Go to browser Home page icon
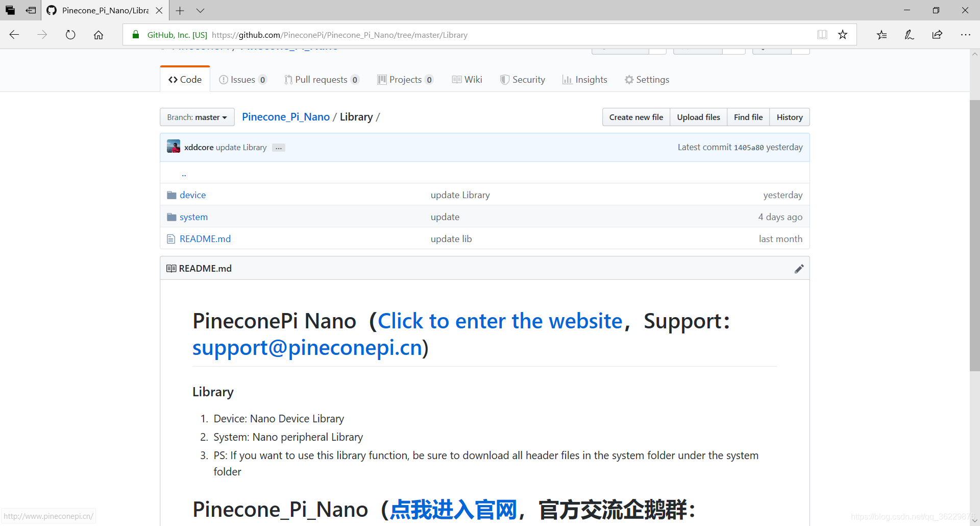The height and width of the screenshot is (526, 980). (99, 35)
